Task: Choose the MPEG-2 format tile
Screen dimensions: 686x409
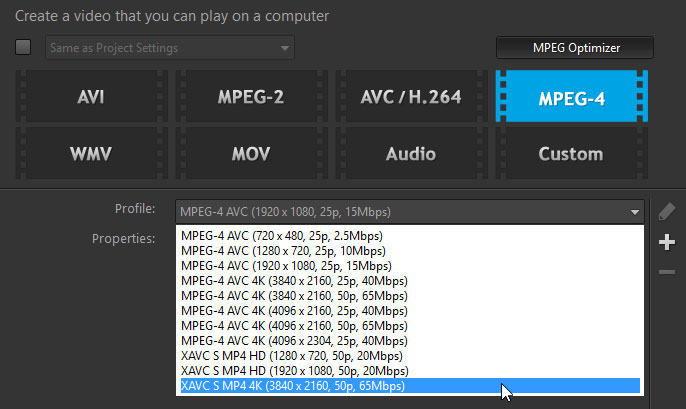Action: [250, 98]
